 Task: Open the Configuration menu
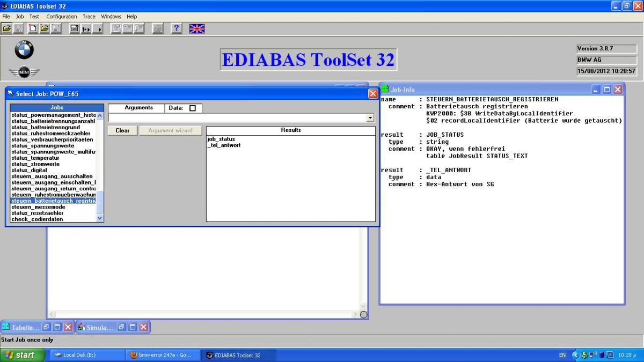(x=62, y=17)
